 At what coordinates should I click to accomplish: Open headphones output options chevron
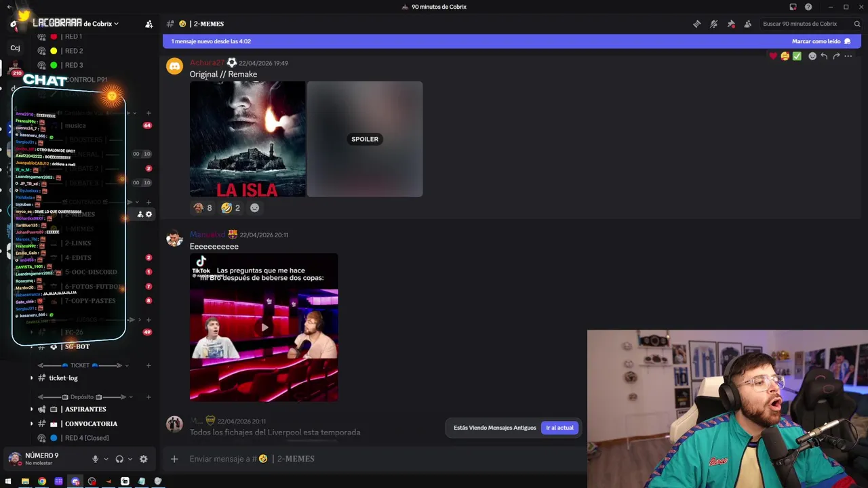[x=130, y=459]
